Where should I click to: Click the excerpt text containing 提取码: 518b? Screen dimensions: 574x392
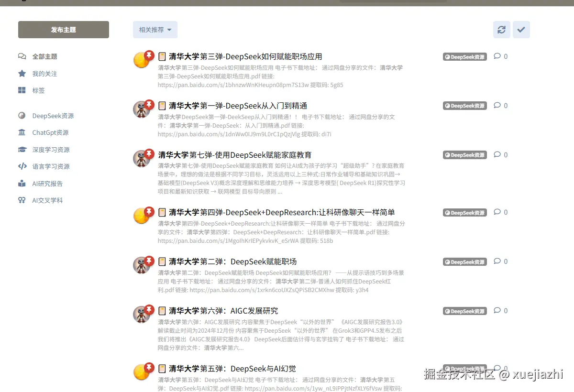point(282,232)
